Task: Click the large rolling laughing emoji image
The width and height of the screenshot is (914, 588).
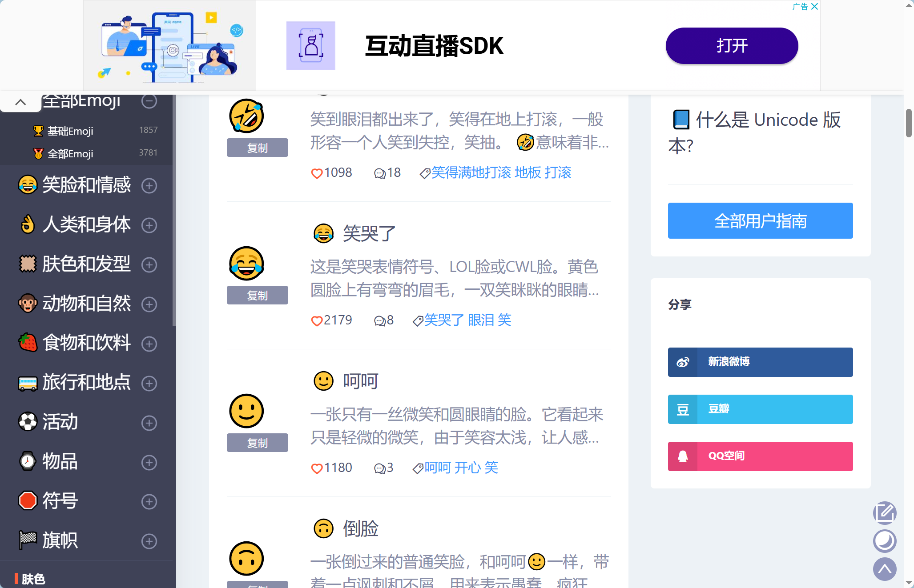Action: tap(246, 116)
